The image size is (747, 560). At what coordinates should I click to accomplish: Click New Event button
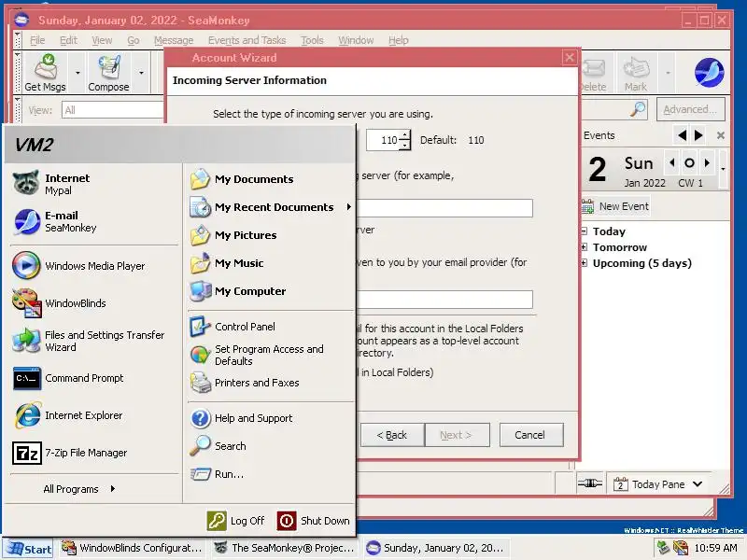click(x=615, y=206)
